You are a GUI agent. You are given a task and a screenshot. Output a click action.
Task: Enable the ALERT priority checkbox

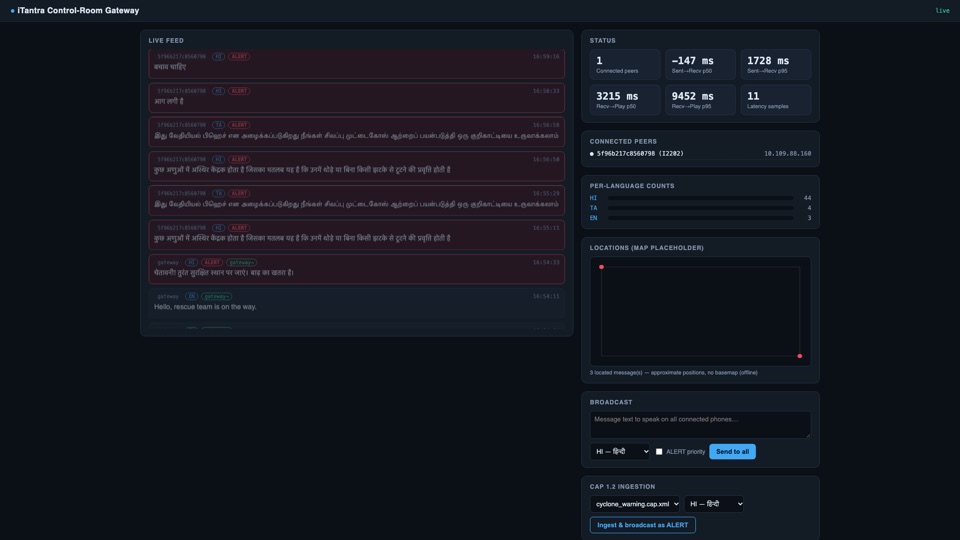(659, 452)
